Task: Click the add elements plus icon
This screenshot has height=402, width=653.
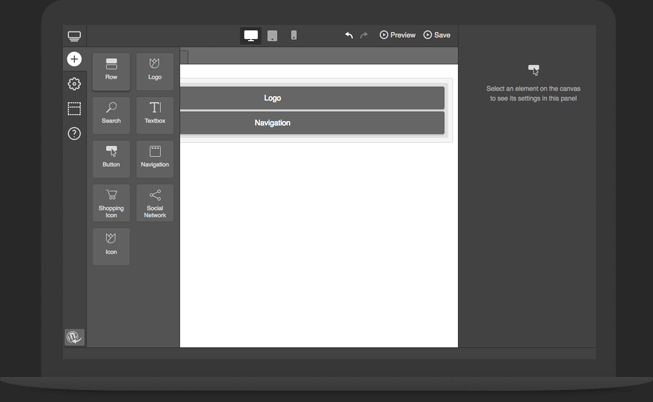Action: coord(74,59)
